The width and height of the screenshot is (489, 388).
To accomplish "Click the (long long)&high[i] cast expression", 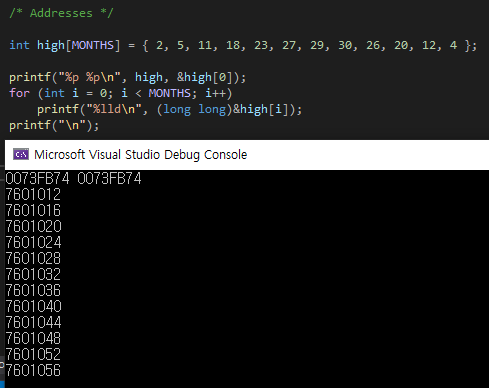I will click(x=226, y=109).
